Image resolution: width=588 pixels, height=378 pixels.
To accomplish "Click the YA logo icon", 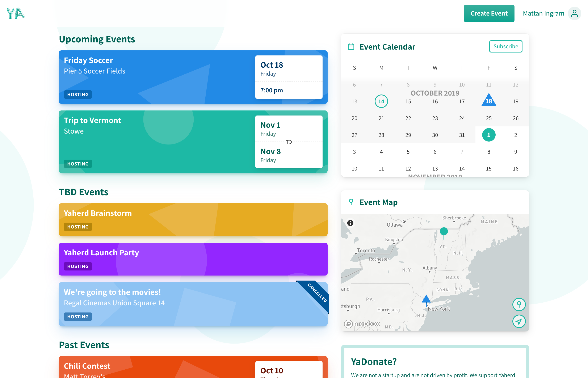I will coord(16,13).
